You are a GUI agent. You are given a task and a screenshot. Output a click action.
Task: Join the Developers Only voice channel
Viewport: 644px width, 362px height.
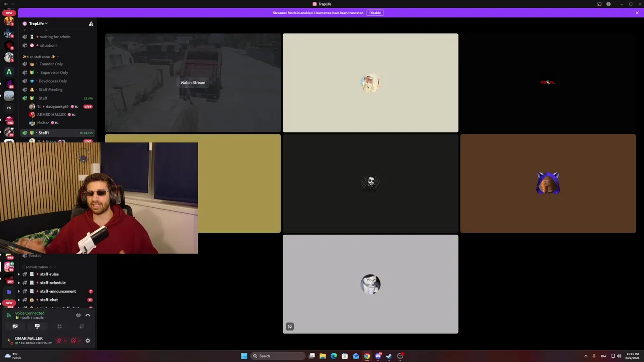coord(57,81)
